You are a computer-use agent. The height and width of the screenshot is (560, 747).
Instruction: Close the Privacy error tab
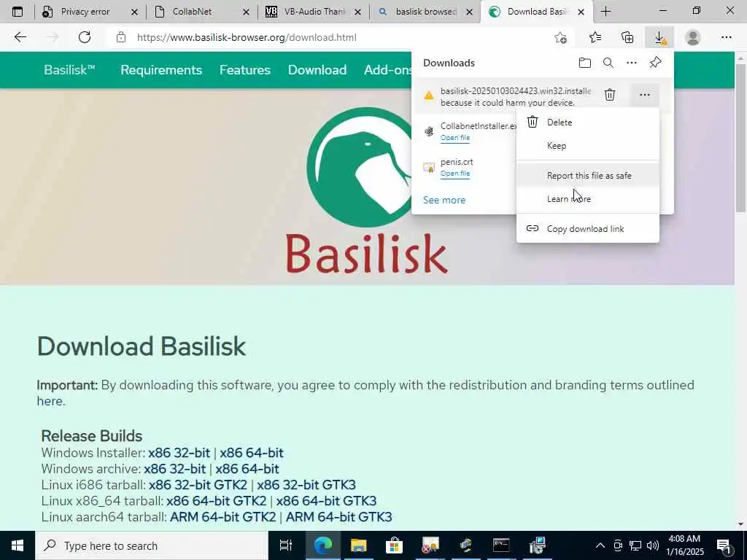tap(134, 12)
